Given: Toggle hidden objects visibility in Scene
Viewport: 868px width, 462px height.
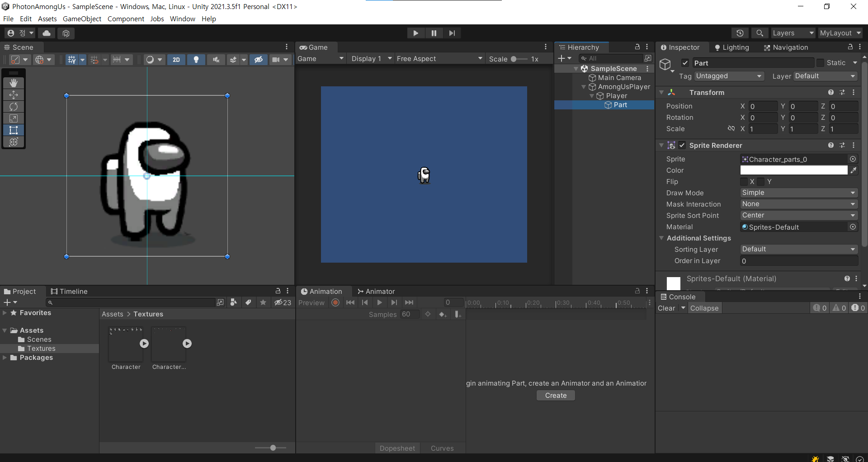Looking at the screenshot, I should 259,60.
